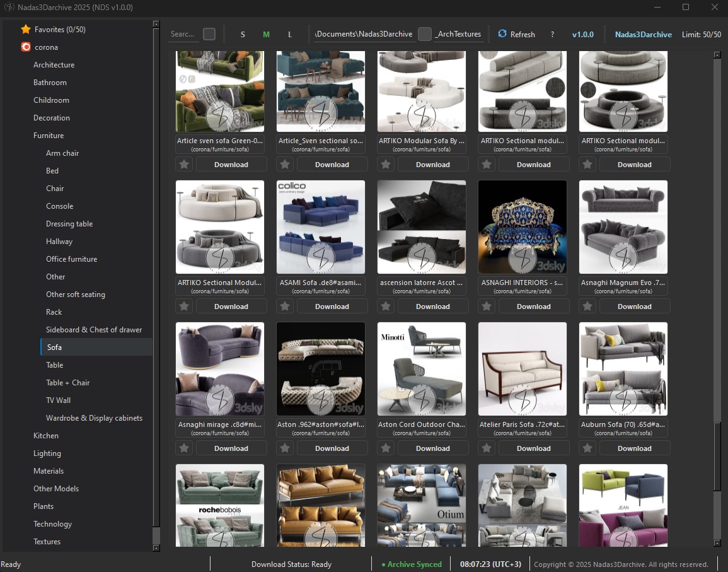Select the L thumbnail size option

click(290, 35)
